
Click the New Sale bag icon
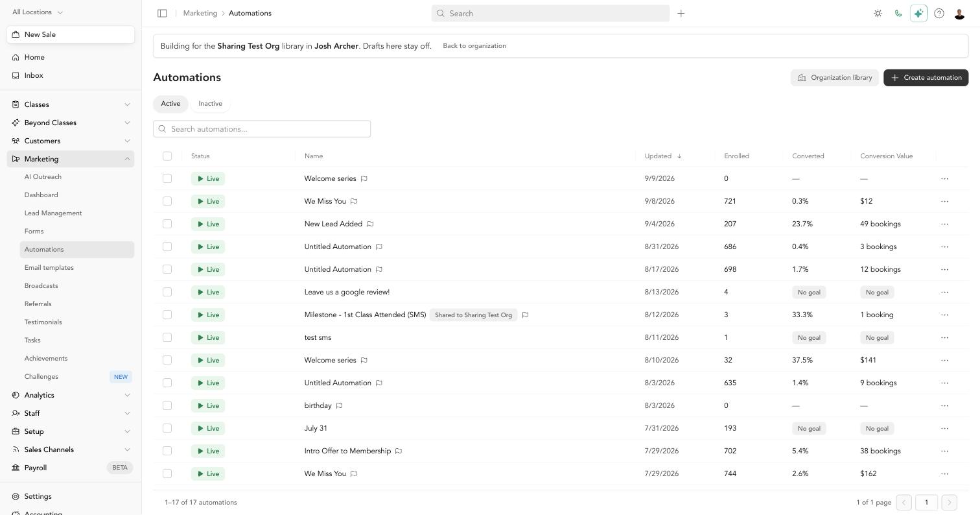click(x=16, y=34)
